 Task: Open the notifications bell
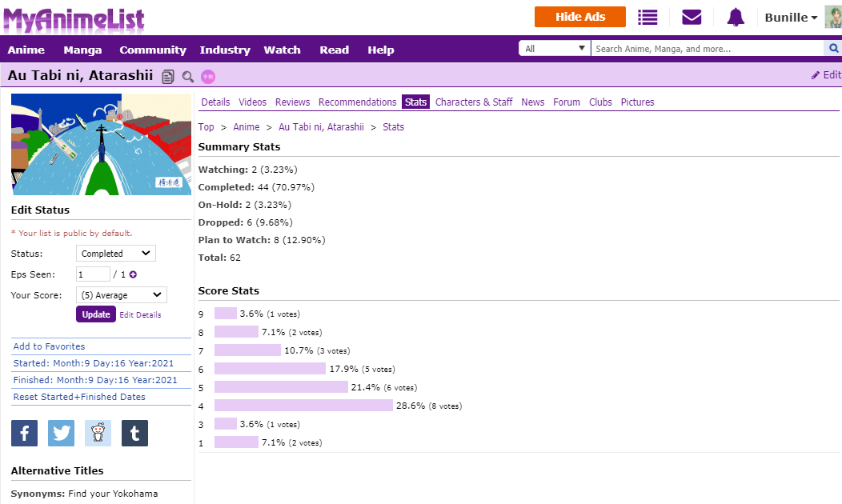point(736,17)
